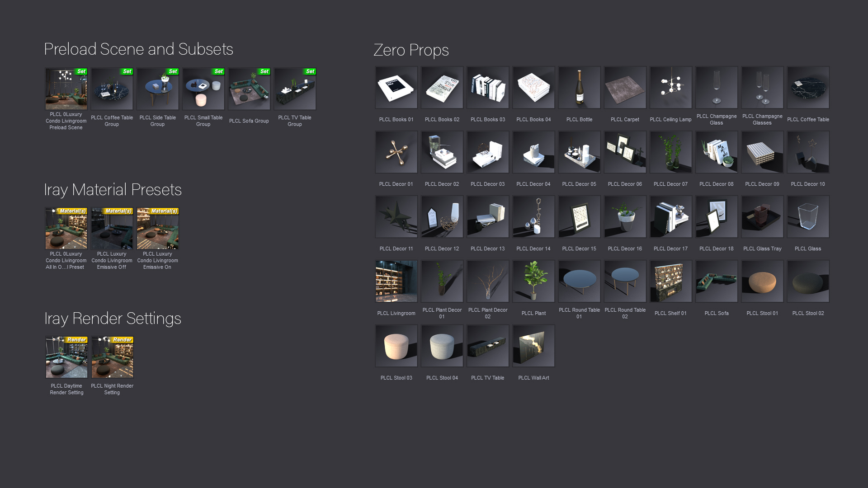This screenshot has width=868, height=488.
Task: Click the PLCL Shelf 01 thumbnail
Action: point(670,282)
